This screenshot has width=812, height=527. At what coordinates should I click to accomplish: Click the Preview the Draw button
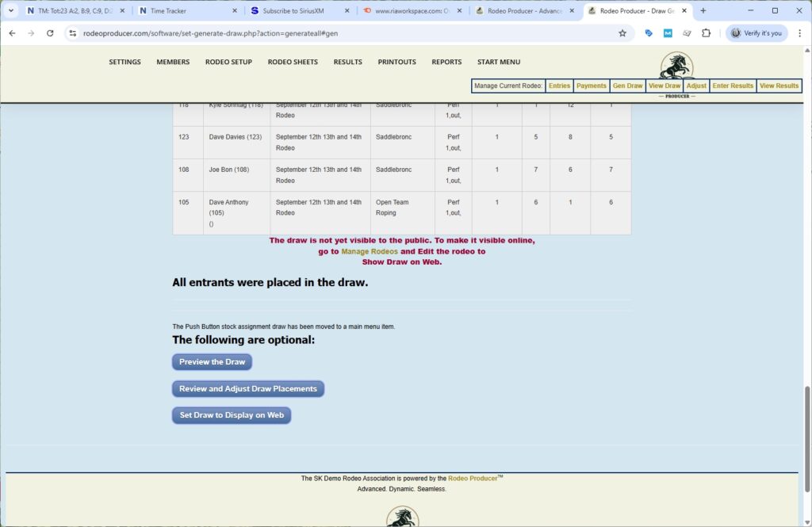click(211, 362)
